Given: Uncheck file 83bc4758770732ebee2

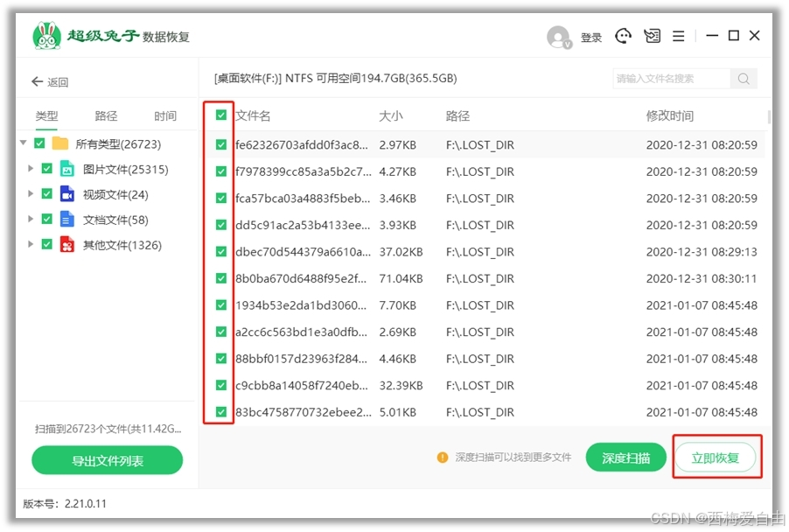Looking at the screenshot, I should [x=221, y=412].
